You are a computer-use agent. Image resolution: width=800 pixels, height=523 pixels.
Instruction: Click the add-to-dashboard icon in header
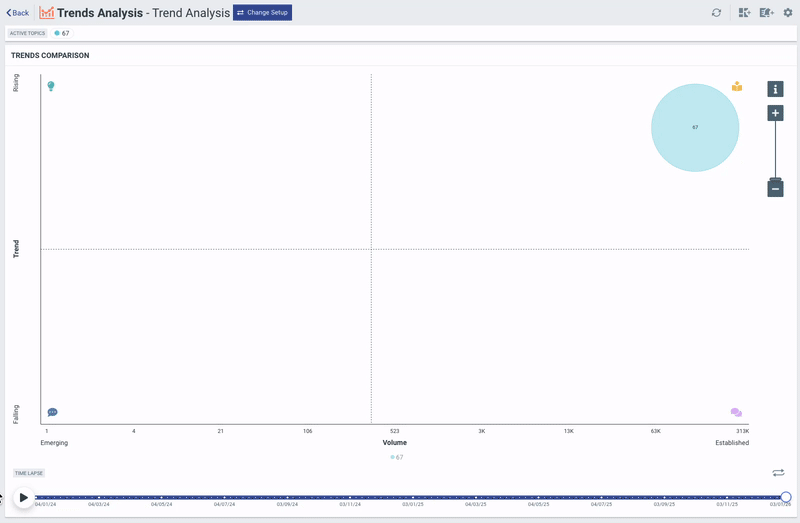pyautogui.click(x=743, y=13)
